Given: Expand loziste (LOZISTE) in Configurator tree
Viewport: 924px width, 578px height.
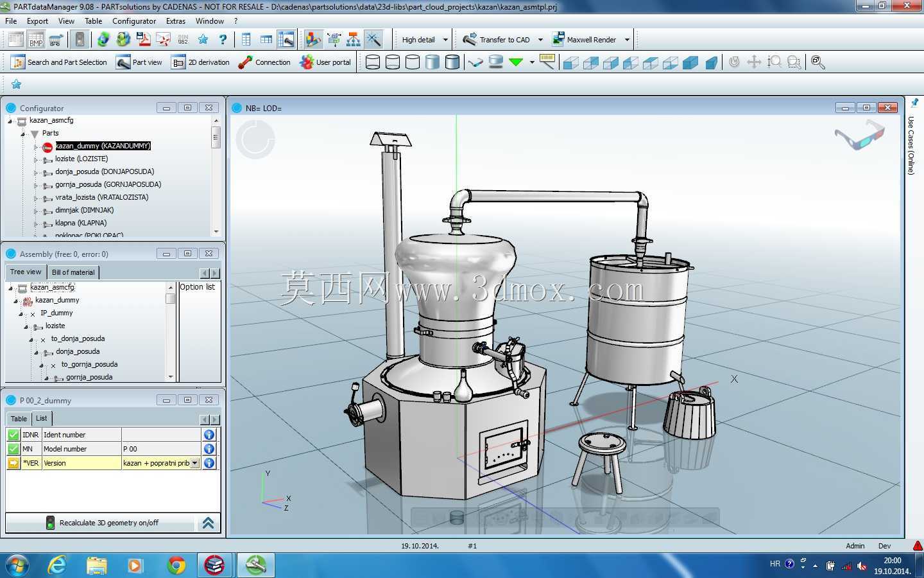Looking at the screenshot, I should [x=36, y=159].
